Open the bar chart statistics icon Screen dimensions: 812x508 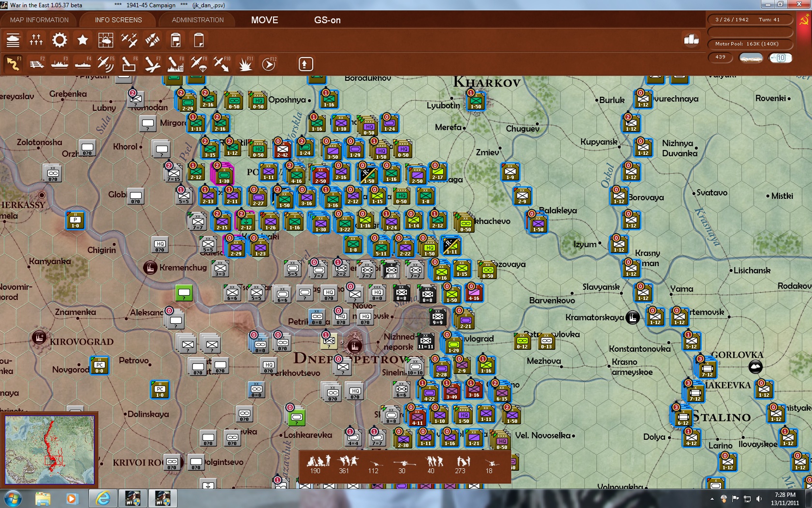coord(691,39)
